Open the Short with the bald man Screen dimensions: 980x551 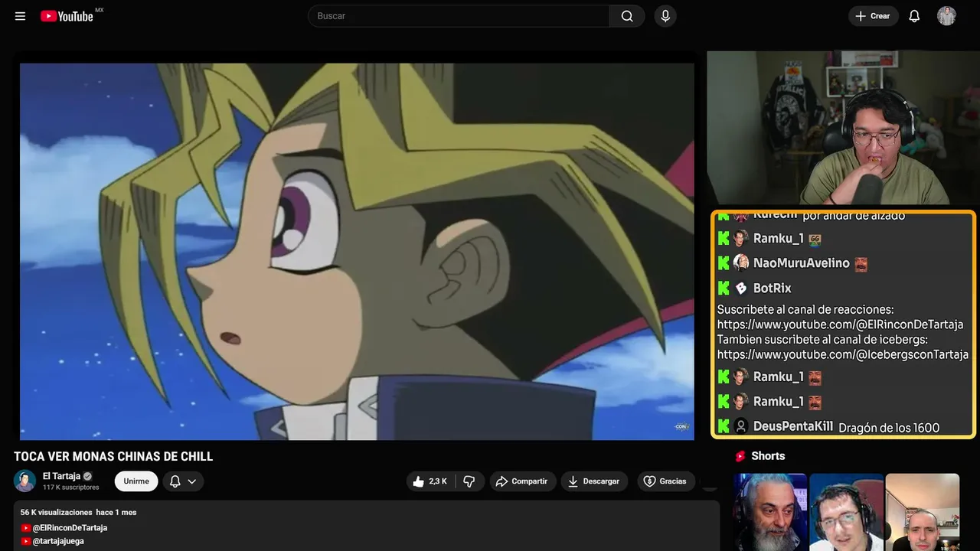[923, 512]
